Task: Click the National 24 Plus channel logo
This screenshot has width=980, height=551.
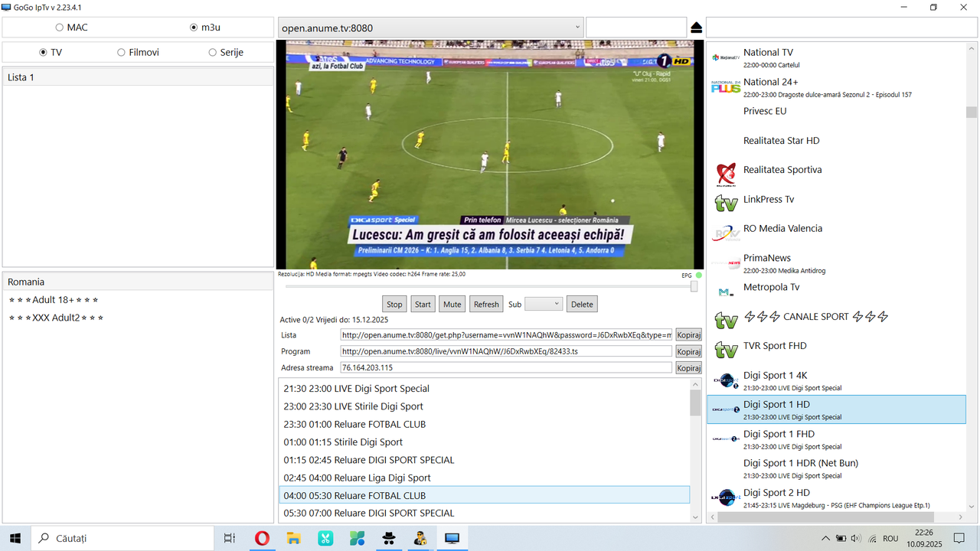Action: click(725, 87)
